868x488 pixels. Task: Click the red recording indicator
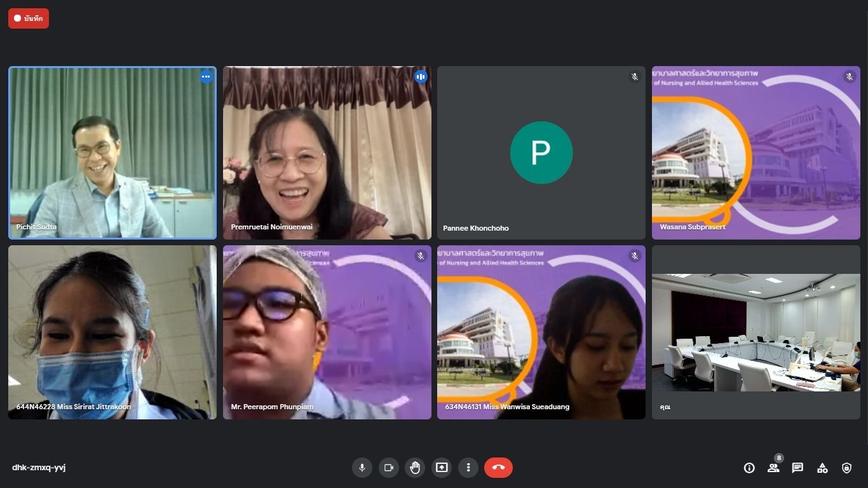29,18
